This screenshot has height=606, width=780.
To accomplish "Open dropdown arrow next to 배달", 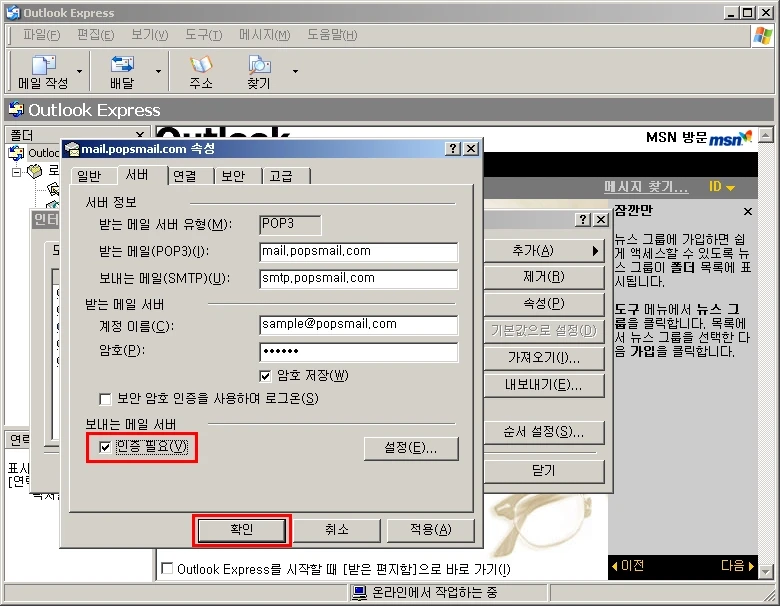I will tap(158, 72).
